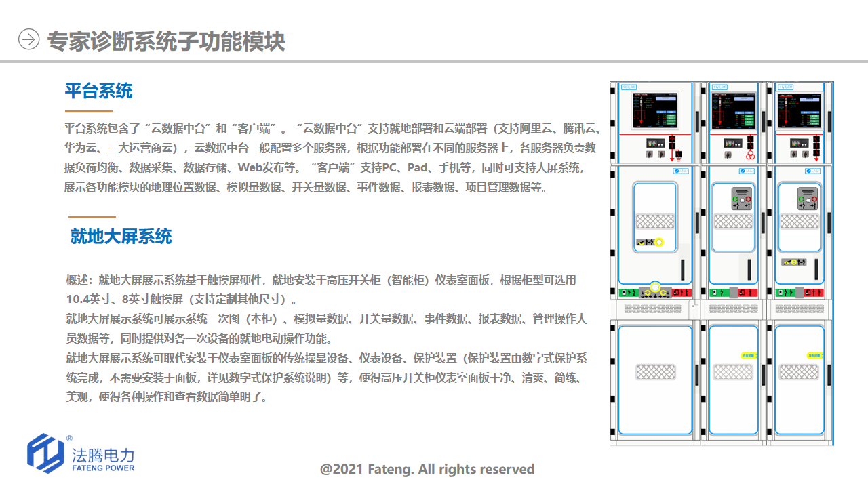
Task: Click the yellow ring inside left cabinet's middle window
Action: tap(658, 242)
